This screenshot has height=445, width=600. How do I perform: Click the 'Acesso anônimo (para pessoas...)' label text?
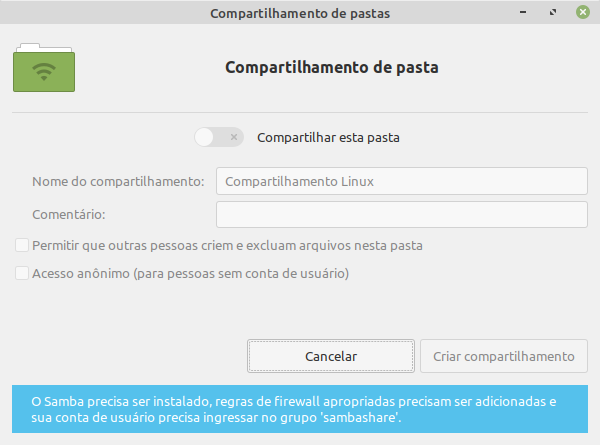191,274
